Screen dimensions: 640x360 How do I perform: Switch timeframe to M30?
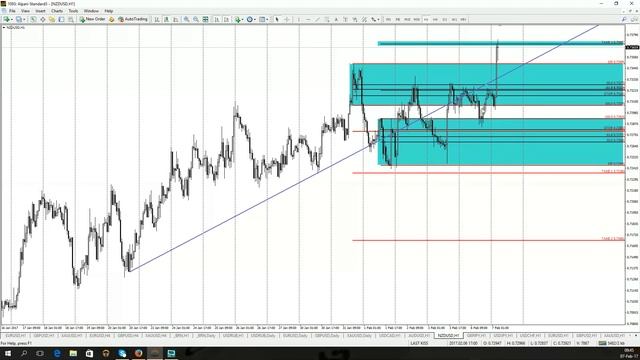click(416, 19)
